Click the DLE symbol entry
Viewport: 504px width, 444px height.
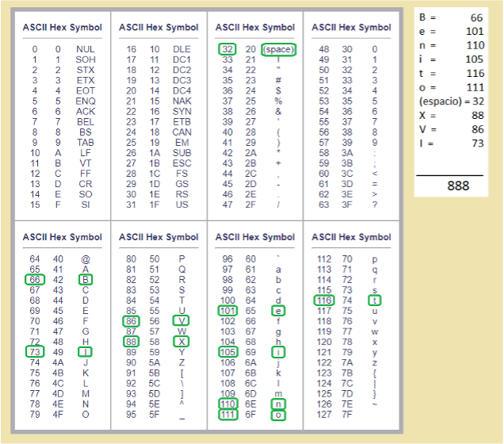pos(181,49)
